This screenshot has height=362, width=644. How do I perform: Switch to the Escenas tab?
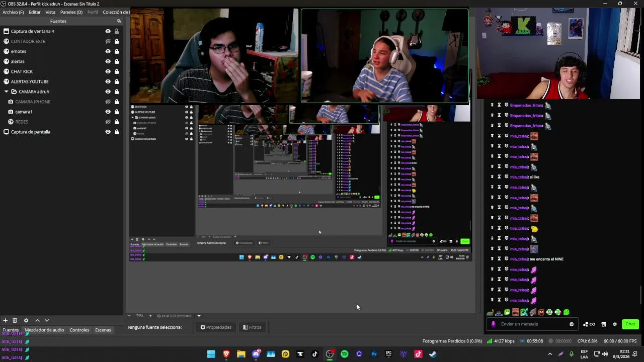[103, 330]
